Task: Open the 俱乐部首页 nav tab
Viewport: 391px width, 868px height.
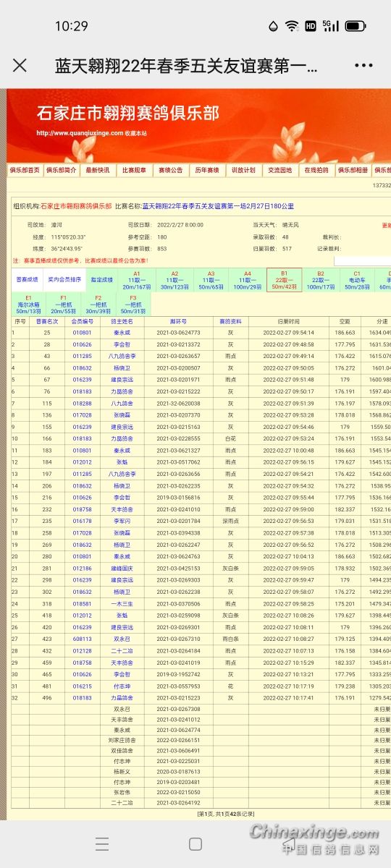Action: [x=25, y=171]
